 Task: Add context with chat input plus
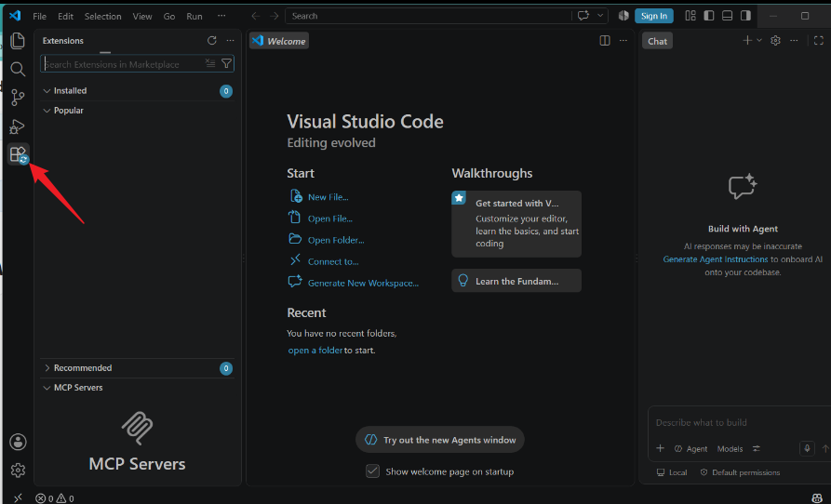[661, 448]
